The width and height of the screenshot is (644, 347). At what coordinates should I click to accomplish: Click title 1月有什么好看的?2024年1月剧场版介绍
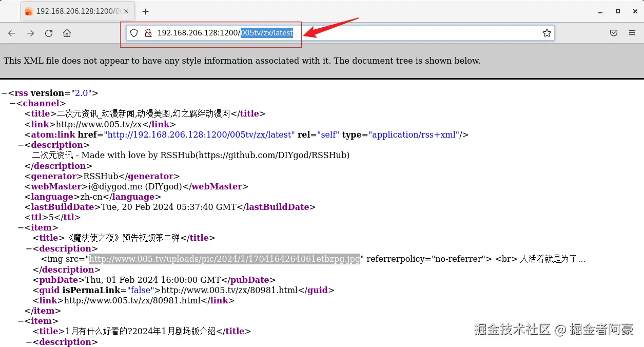141,332
